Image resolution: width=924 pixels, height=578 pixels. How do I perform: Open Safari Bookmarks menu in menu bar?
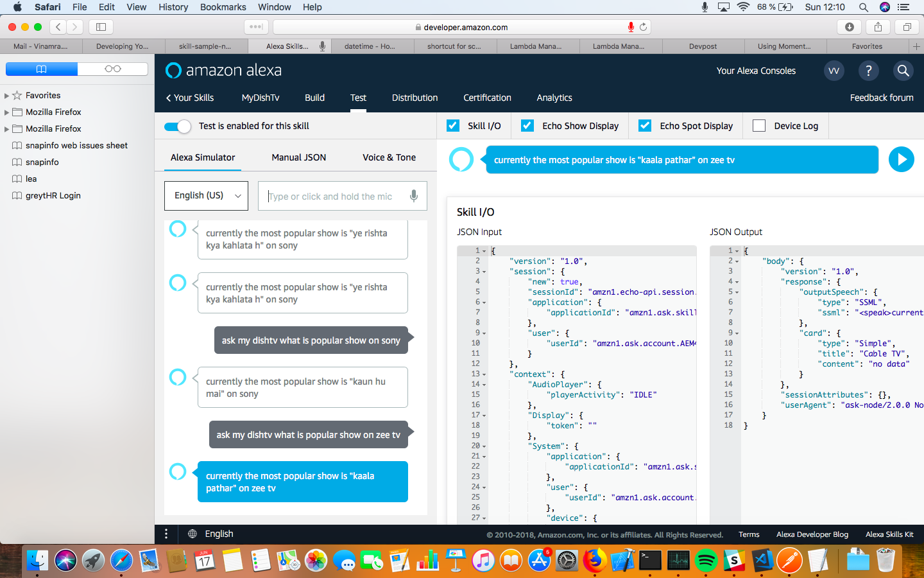pos(223,7)
